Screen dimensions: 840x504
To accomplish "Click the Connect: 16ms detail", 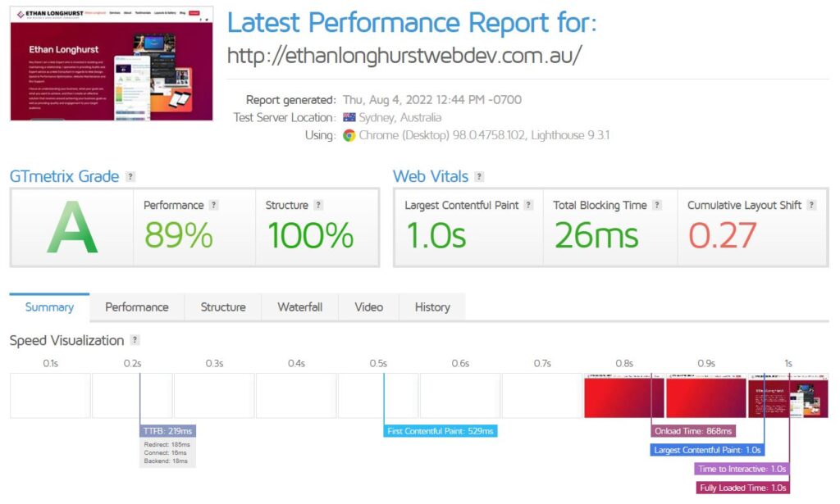I will point(166,452).
